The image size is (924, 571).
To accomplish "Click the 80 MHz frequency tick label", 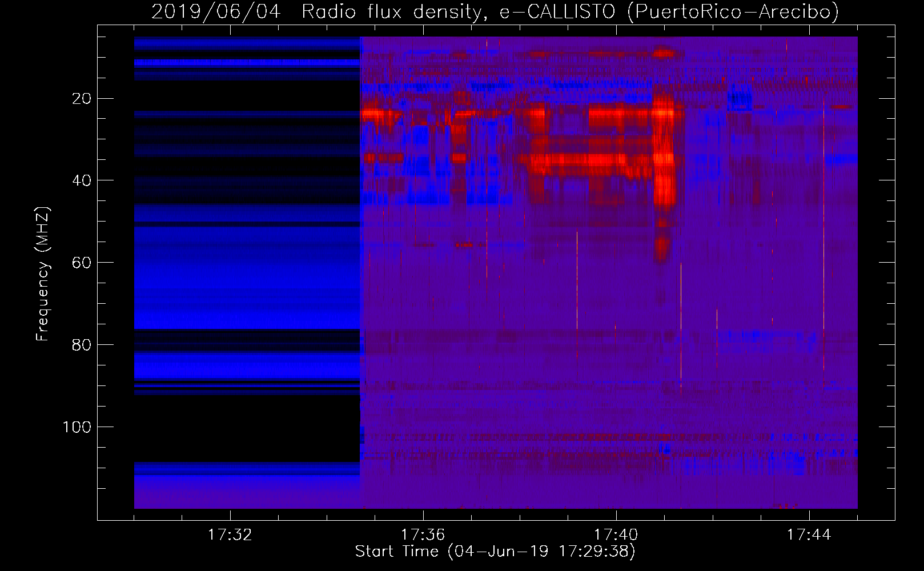I will point(82,345).
